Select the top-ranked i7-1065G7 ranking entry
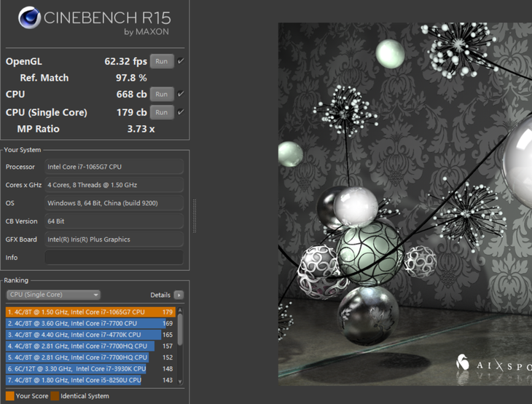532x404 pixels. click(87, 312)
